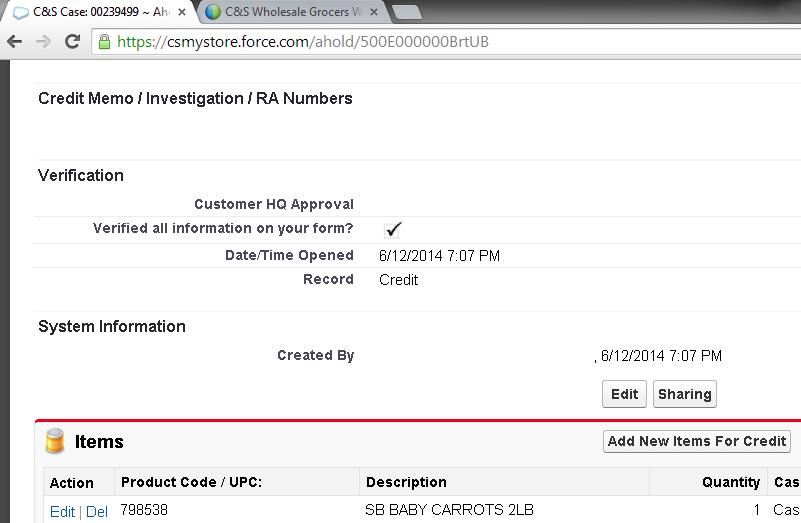The width and height of the screenshot is (801, 523).
Task: Close the C&S Wholesale Grocers tab
Action: 374,12
